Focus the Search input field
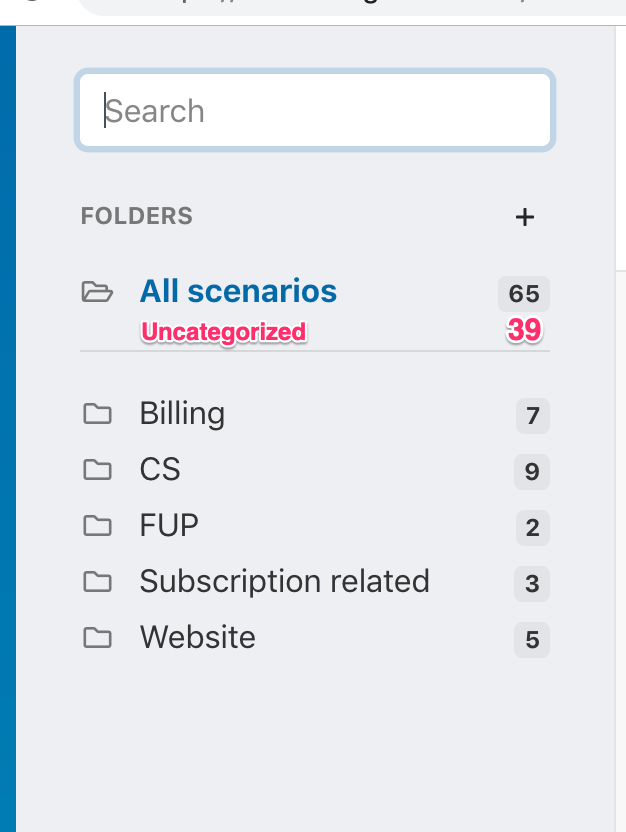Image resolution: width=626 pixels, height=832 pixels. pyautogui.click(x=315, y=110)
